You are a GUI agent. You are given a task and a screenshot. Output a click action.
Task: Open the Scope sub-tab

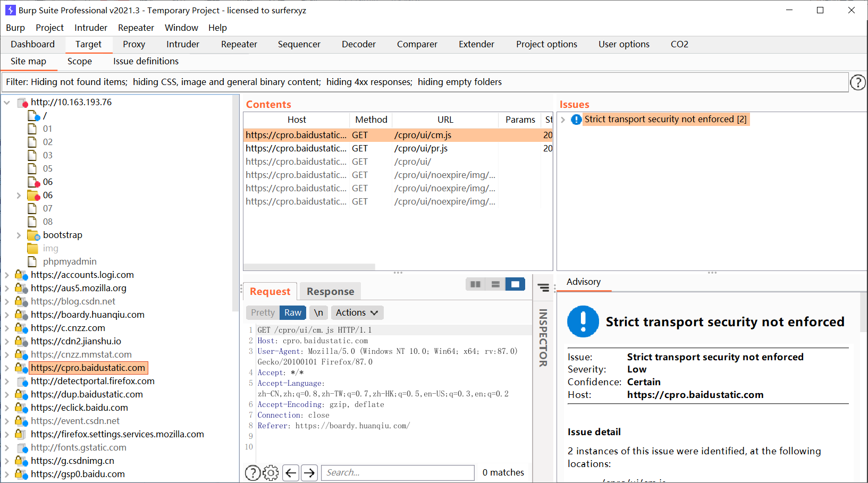80,61
